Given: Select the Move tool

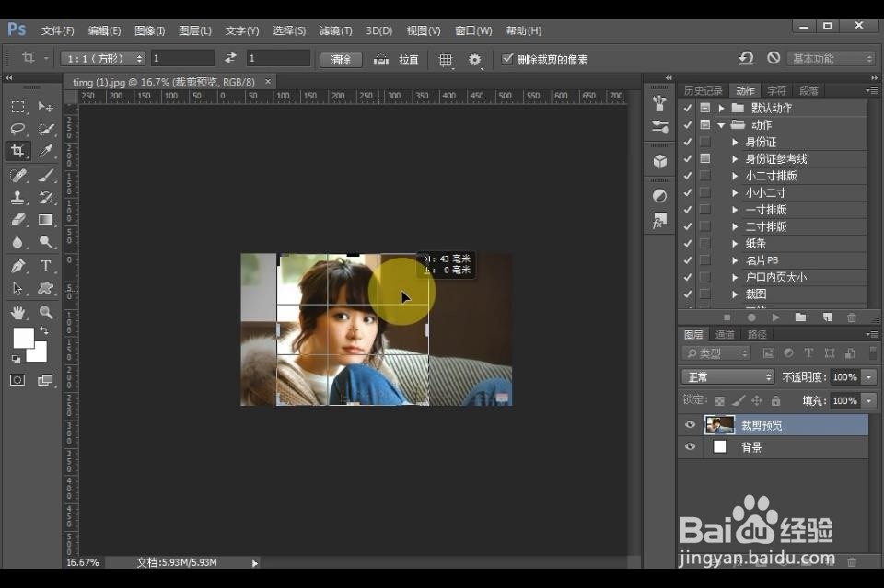Looking at the screenshot, I should pos(46,107).
